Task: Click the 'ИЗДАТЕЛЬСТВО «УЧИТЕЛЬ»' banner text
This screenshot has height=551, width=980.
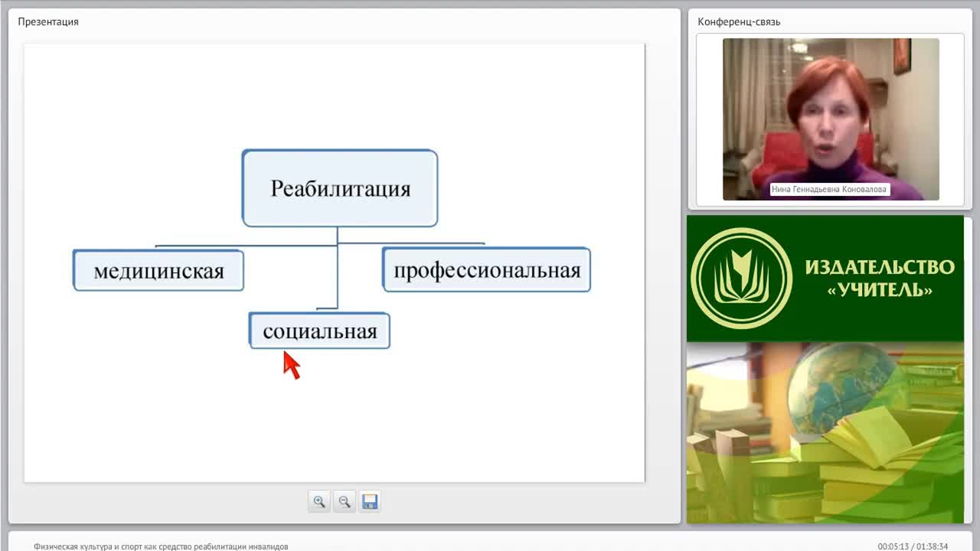Action: [x=880, y=279]
